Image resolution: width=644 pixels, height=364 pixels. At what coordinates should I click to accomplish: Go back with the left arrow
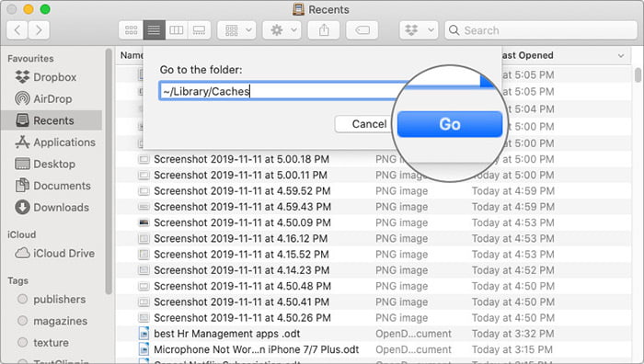tap(17, 30)
